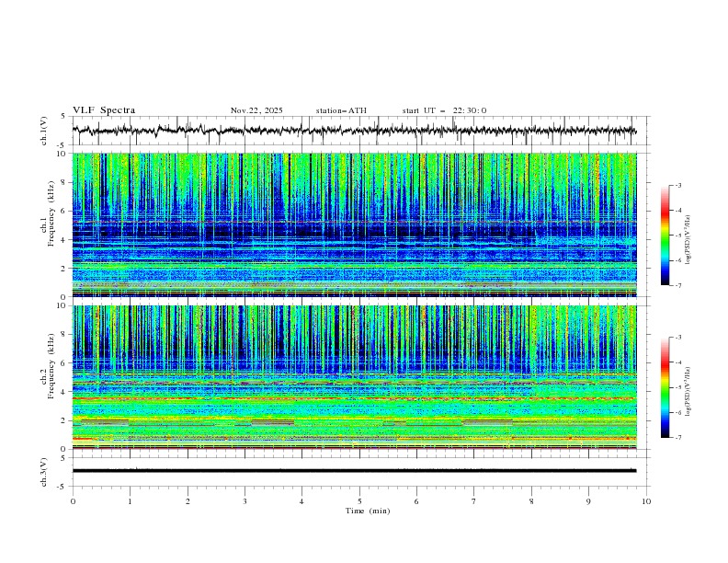Click the 10 minute tick on time axis
Screen dimensions: 728x563
[646, 500]
